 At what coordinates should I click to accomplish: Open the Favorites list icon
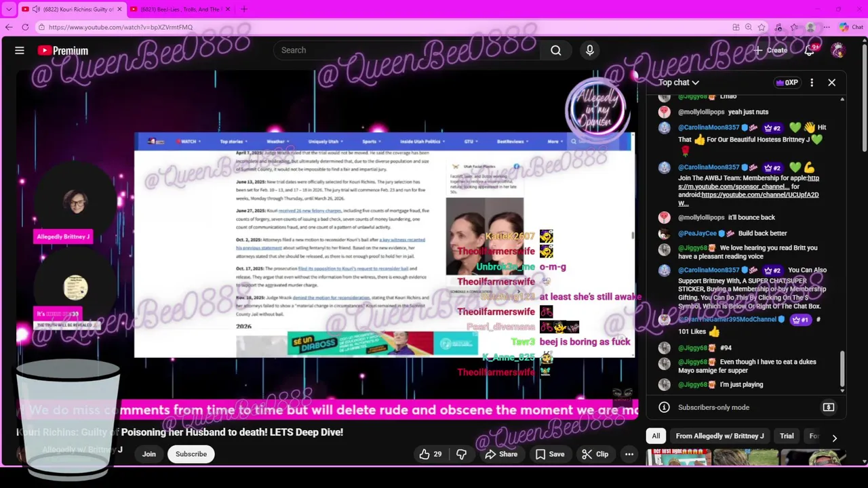click(x=794, y=27)
